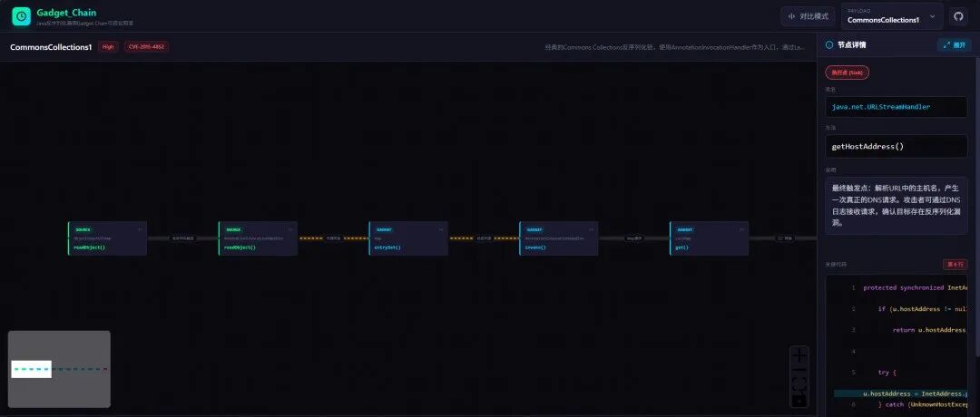Click the getHostAddress() method field
The height and width of the screenshot is (417, 980).
(897, 147)
